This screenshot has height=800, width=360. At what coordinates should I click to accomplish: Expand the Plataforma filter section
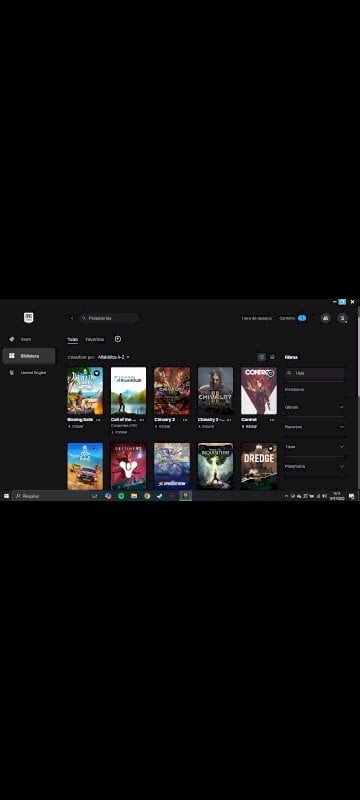[315, 466]
